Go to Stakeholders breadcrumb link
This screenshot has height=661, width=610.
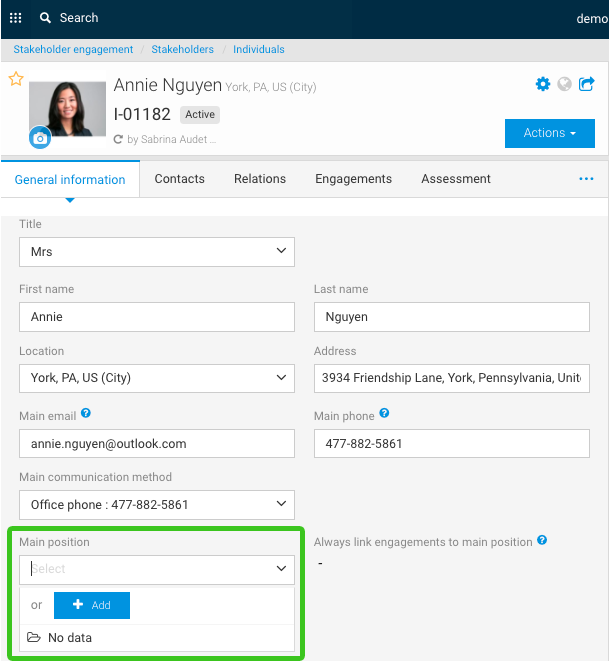click(x=182, y=49)
